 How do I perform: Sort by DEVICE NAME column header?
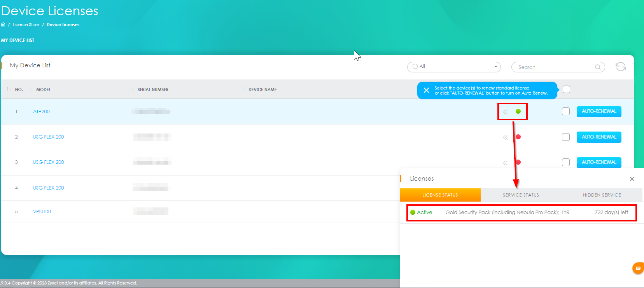point(262,90)
